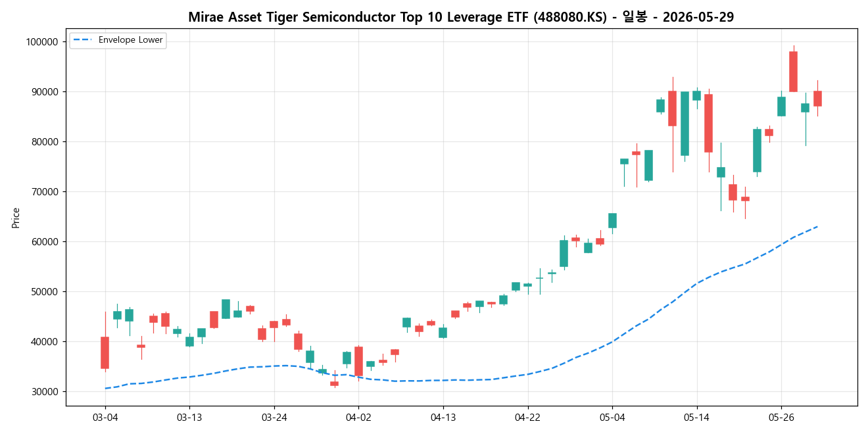Click the 04-13 x-axis date label

pyautogui.click(x=443, y=418)
